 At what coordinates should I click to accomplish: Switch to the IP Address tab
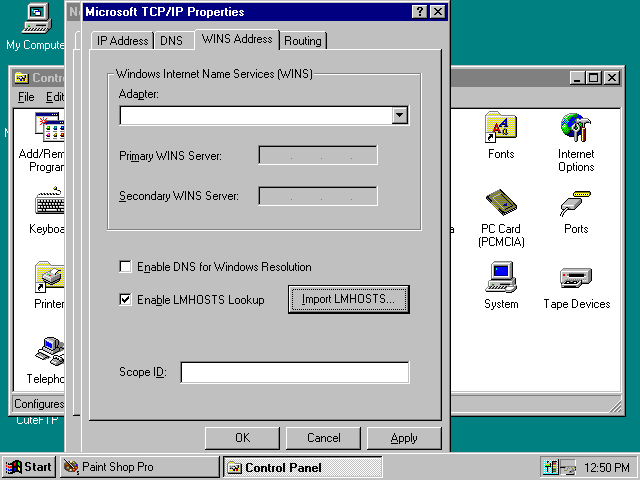click(x=122, y=41)
